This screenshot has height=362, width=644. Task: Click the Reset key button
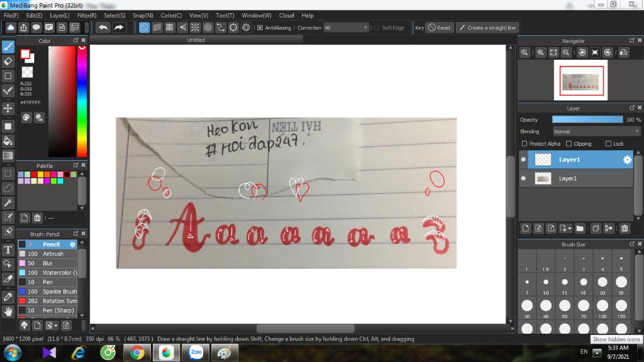pos(440,28)
